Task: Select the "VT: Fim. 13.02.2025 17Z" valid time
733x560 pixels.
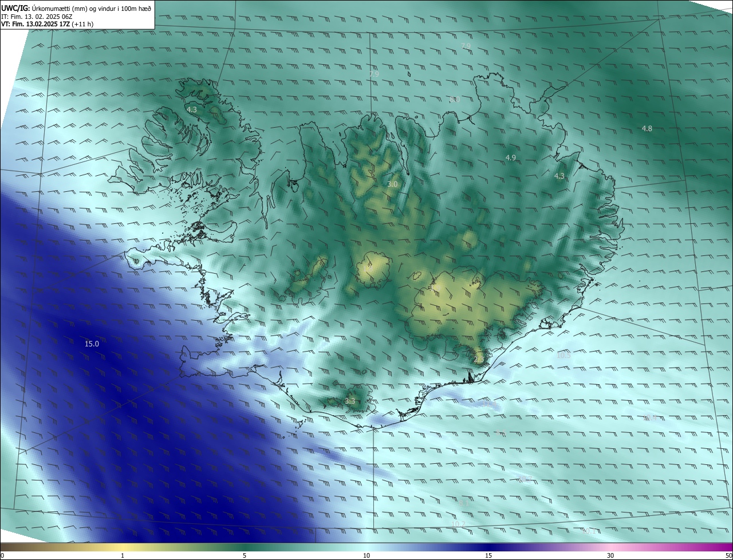Action: (x=35, y=25)
